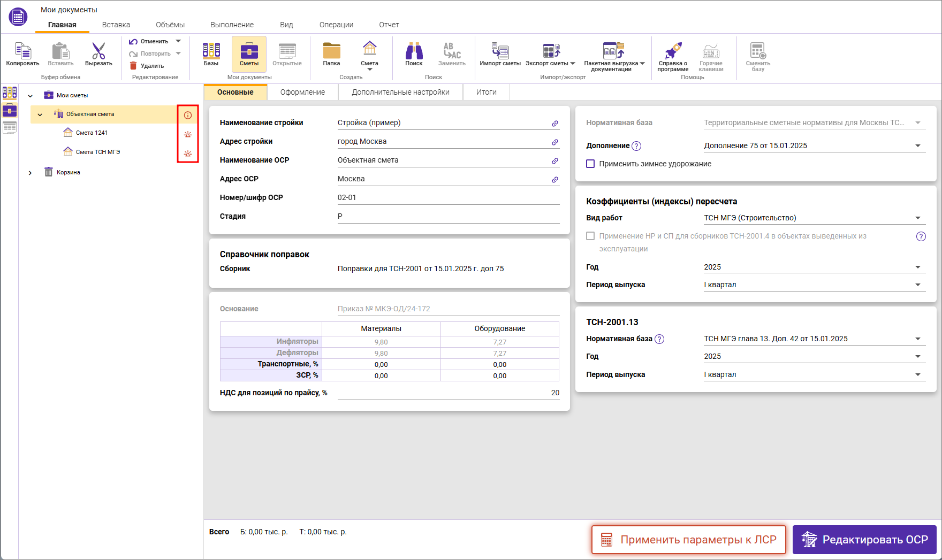This screenshot has width=942, height=560.
Task: Click Редактировать ОСР button
Action: pos(864,539)
